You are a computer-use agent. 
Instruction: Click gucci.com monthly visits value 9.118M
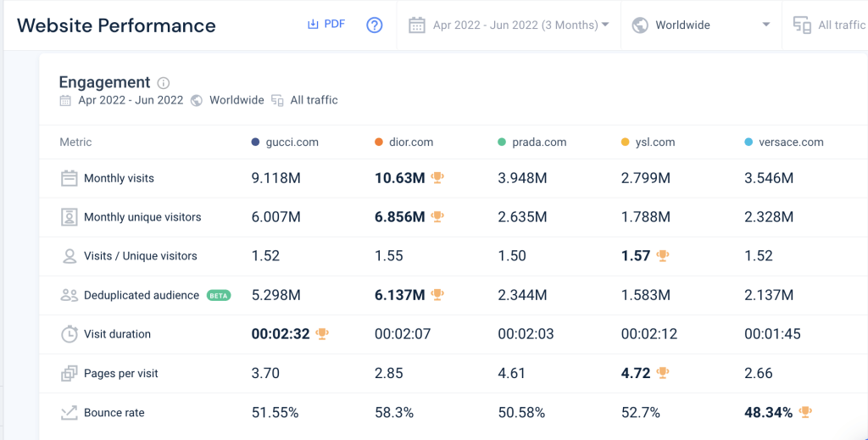[x=275, y=178]
